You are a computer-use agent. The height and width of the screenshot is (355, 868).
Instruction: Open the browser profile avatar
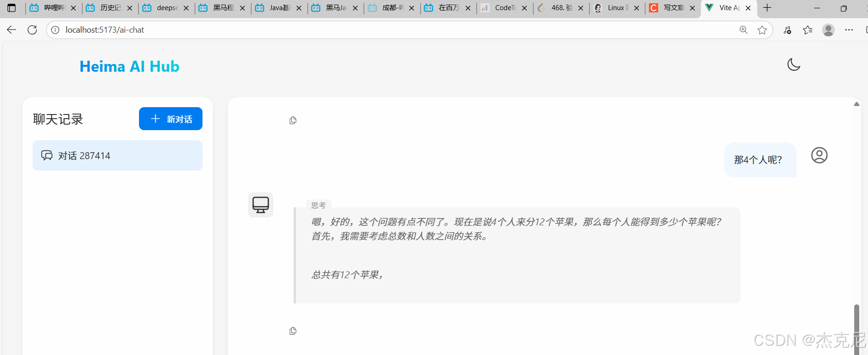[828, 30]
